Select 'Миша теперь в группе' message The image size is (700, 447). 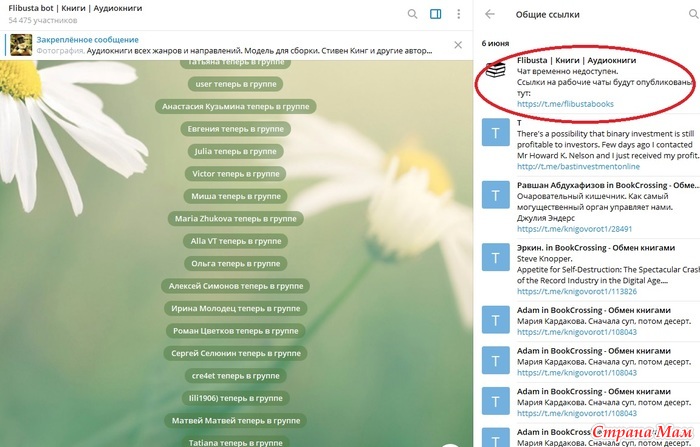236,196
